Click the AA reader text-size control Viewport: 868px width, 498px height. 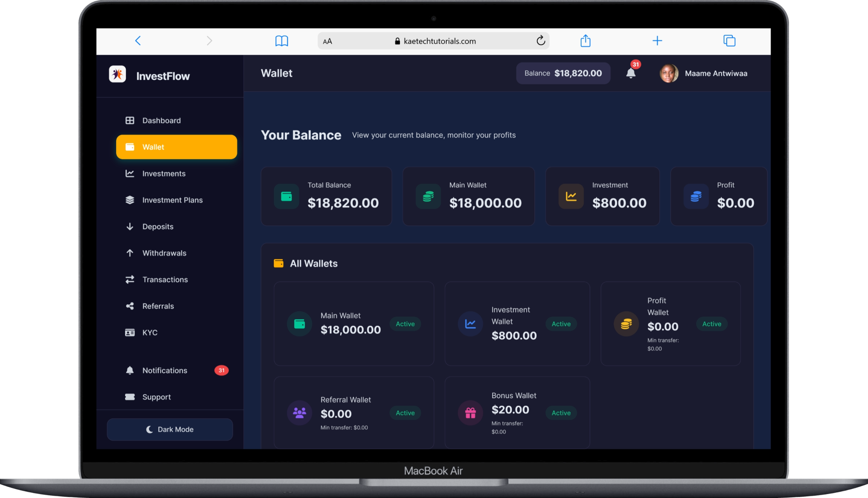coord(328,41)
